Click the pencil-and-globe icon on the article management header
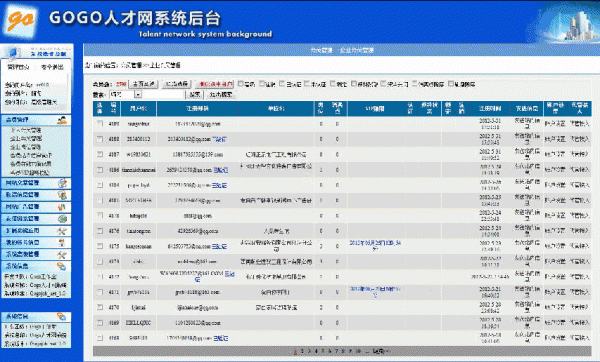This screenshot has width=600, height=362. [62, 183]
